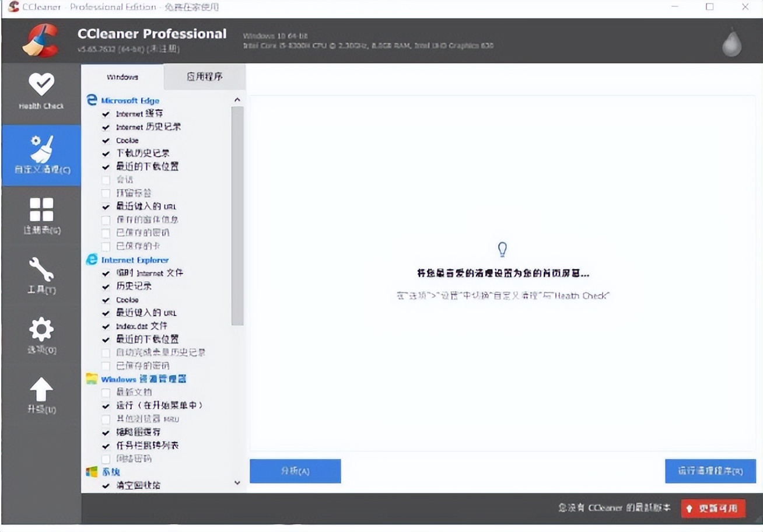Click the cleaning list scrollbar thumb
This screenshot has height=532, width=763.
237,216
